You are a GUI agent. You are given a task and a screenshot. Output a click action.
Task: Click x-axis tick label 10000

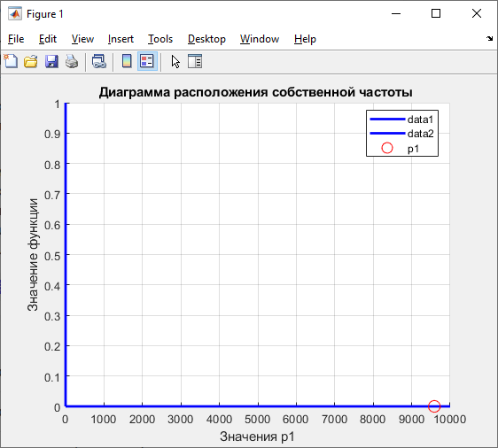450,419
